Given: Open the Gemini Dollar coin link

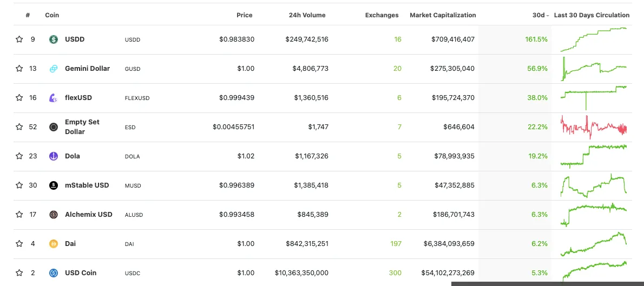Looking at the screenshot, I should 88,69.
